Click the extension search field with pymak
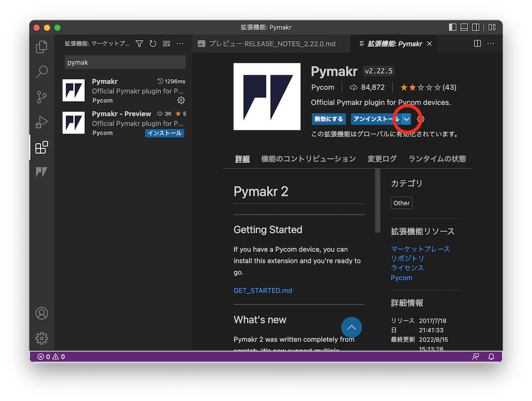This screenshot has width=532, height=401. click(x=125, y=62)
